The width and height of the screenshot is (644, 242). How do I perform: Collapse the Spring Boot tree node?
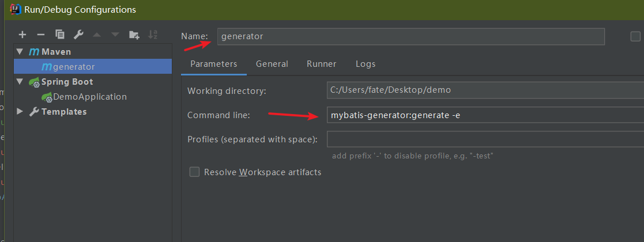click(20, 82)
